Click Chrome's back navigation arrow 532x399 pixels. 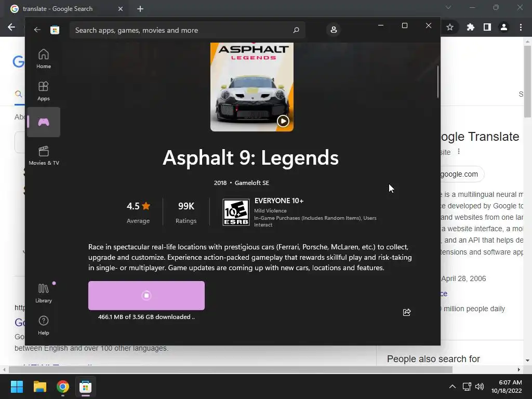tap(11, 27)
